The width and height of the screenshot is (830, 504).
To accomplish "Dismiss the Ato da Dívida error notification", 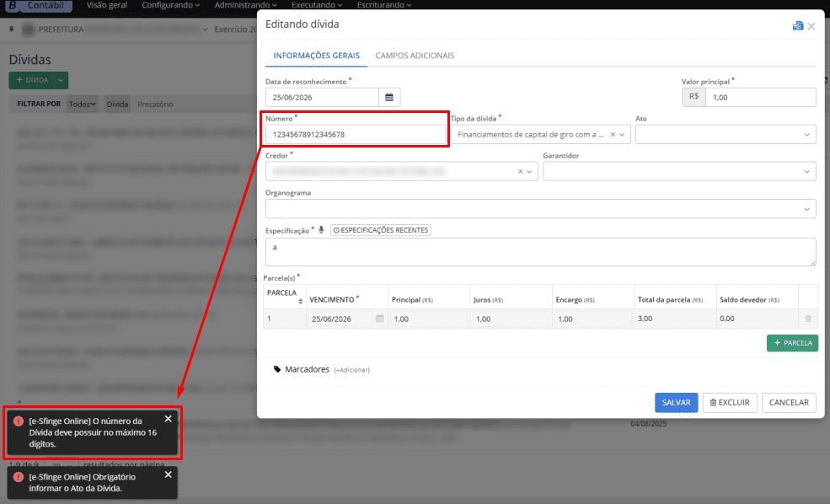I will [168, 475].
